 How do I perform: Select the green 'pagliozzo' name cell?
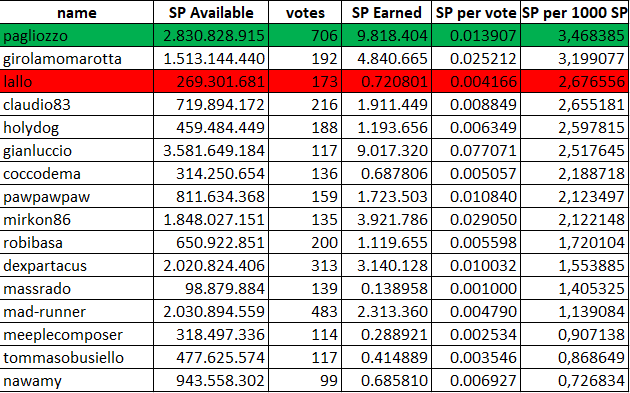click(x=76, y=36)
